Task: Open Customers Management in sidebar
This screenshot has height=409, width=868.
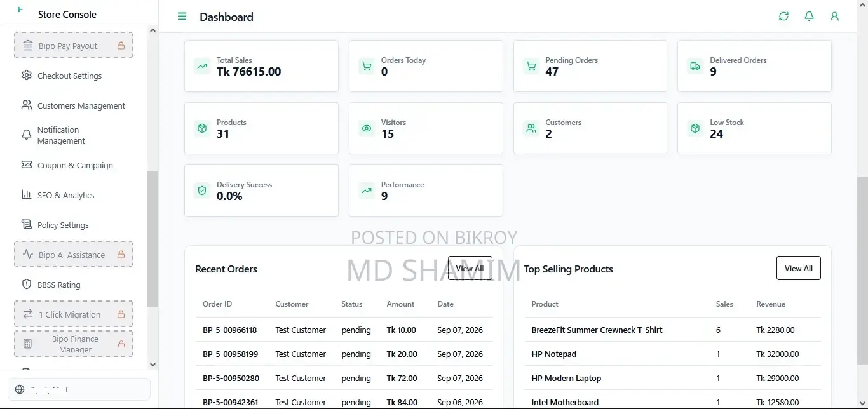Action: [74, 105]
